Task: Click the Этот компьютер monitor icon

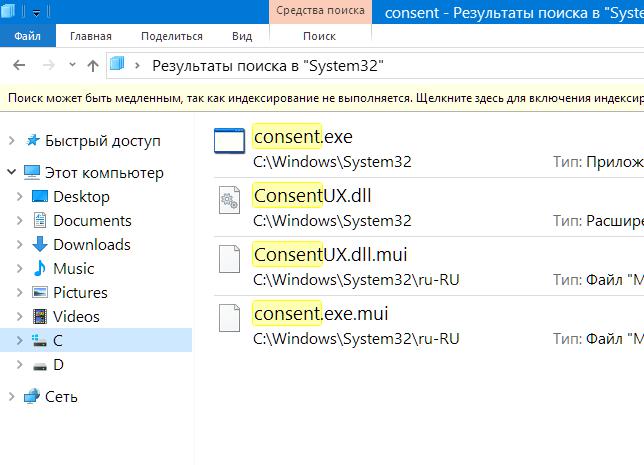Action: [32, 173]
